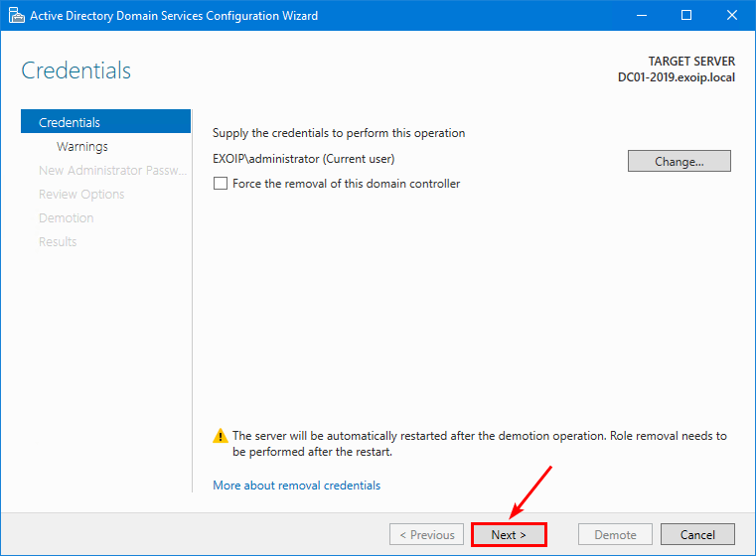756x556 pixels.
Task: Minimize the Configuration Wizard window
Action: (640, 16)
